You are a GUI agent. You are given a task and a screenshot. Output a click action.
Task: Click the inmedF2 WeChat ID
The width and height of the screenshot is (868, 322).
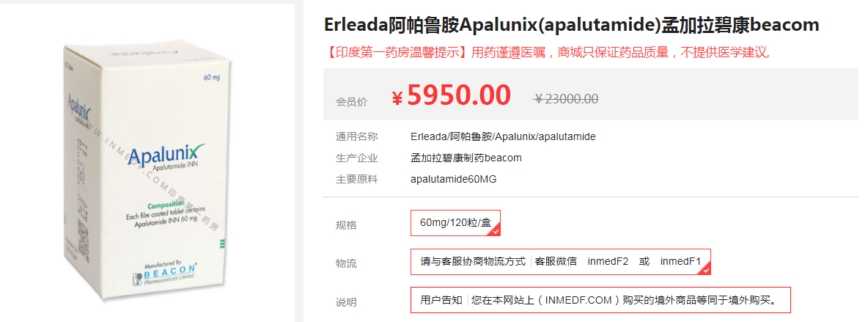pos(608,261)
